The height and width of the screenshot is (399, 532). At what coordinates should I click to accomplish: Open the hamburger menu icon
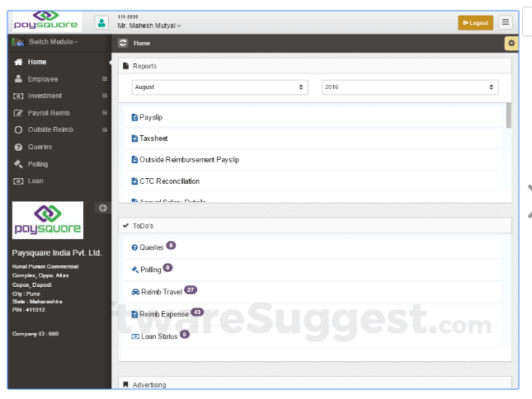pos(505,22)
